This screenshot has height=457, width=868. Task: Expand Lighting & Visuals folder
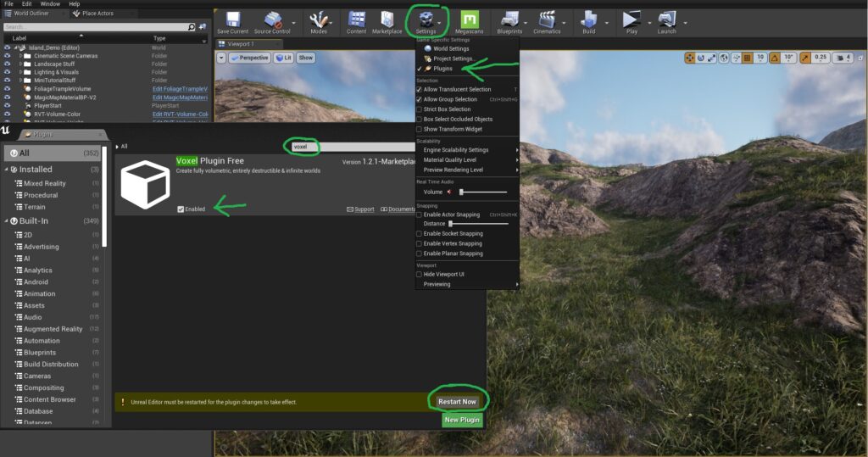click(x=20, y=72)
